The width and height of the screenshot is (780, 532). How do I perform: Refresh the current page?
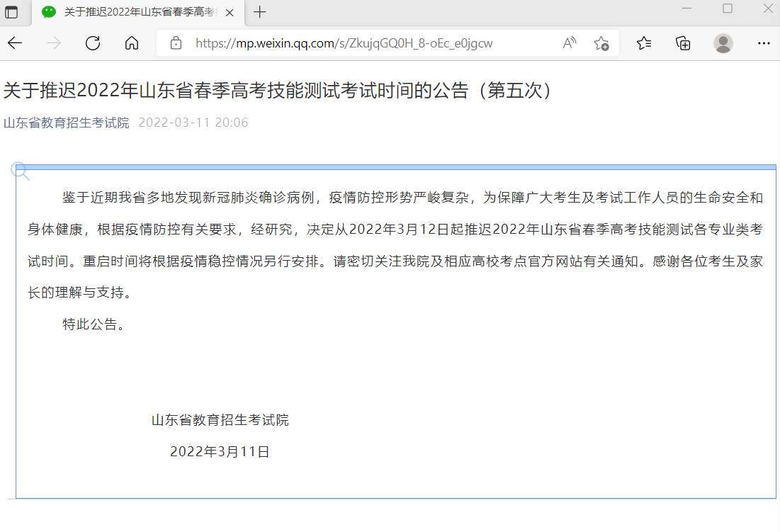click(93, 43)
